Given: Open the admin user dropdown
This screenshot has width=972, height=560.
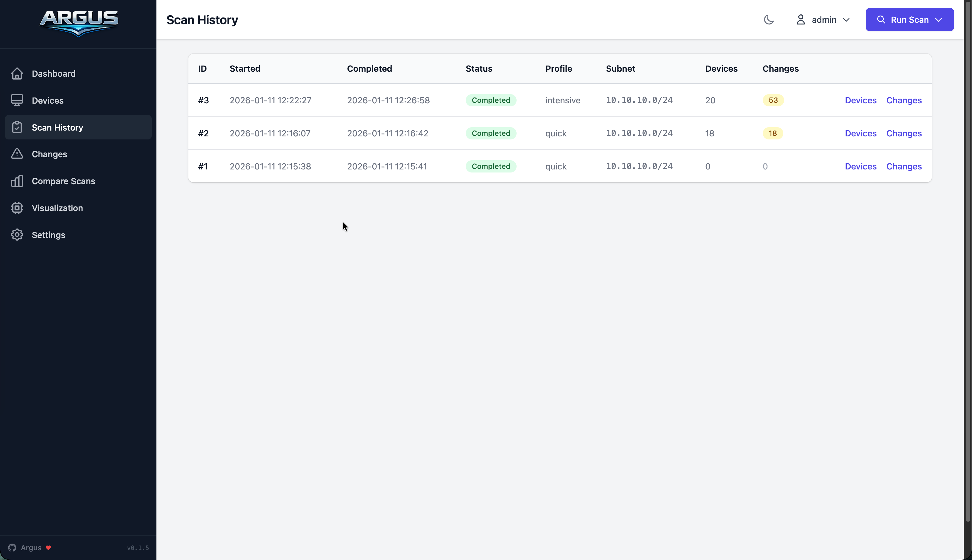Looking at the screenshot, I should [824, 20].
